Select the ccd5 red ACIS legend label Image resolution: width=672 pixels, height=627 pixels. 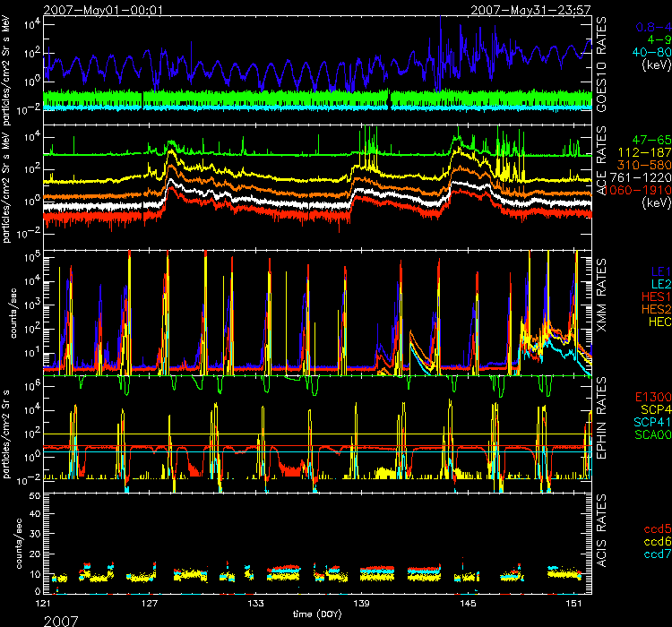651,531
